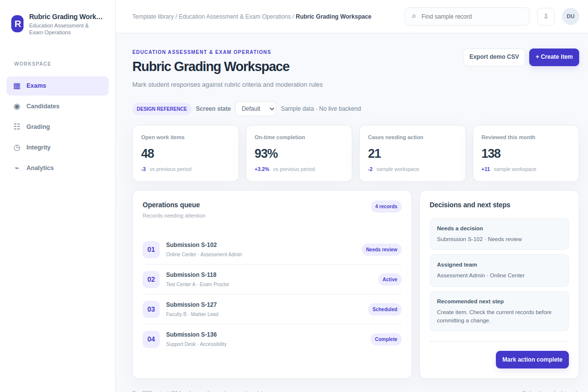
Task: Click 'Support Desk · Accessibility' text
Action: (x=196, y=344)
